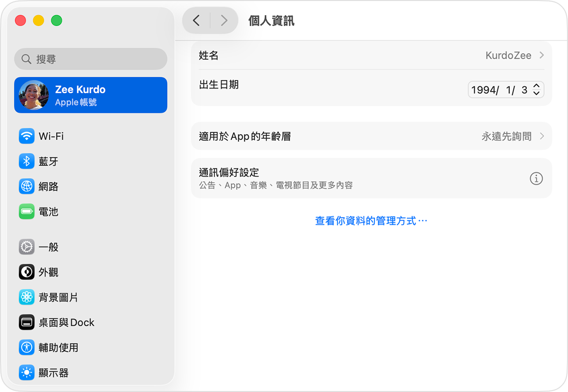Open Wi-Fi settings from the sidebar
The height and width of the screenshot is (392, 568).
pos(27,136)
